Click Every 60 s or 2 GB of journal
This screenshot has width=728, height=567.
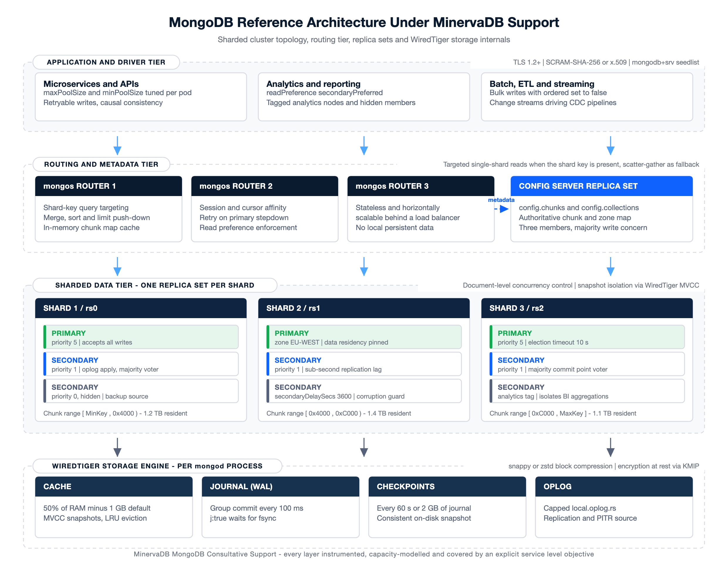pyautogui.click(x=424, y=508)
